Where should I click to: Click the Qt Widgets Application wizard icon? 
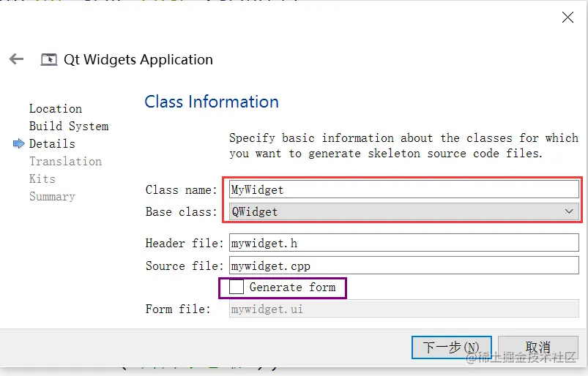[x=49, y=59]
